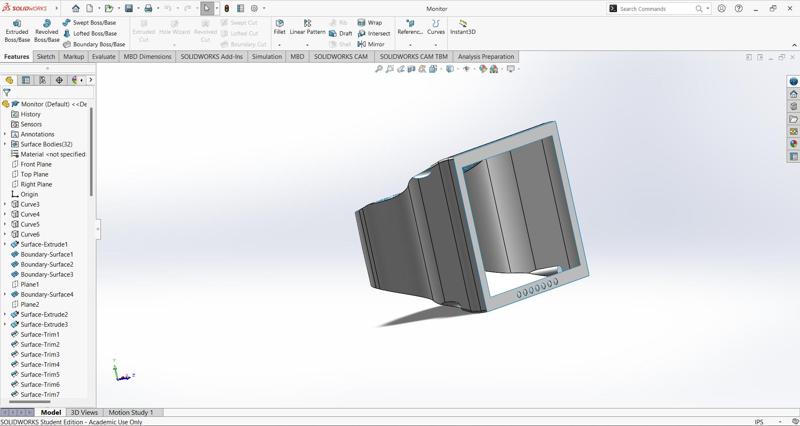
Task: Print the document
Action: (x=148, y=9)
